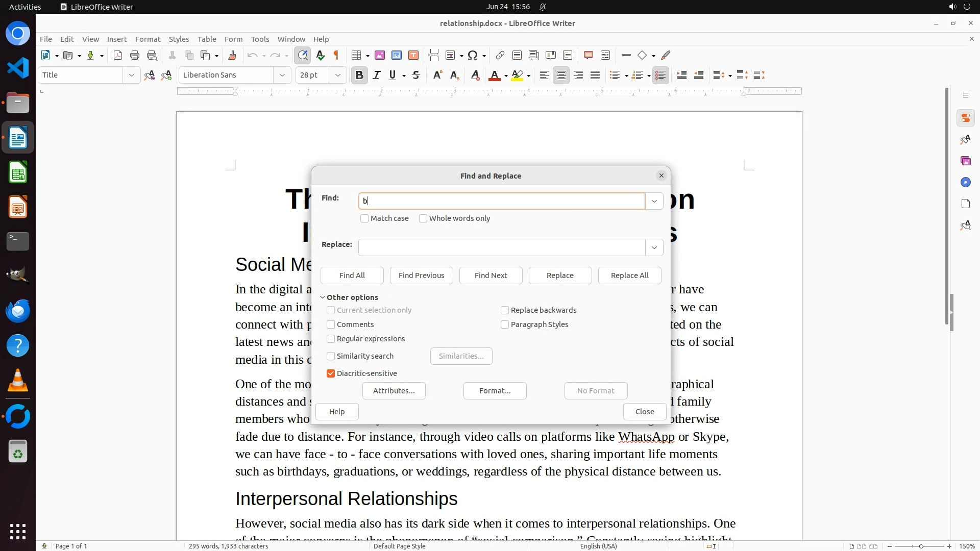980x551 pixels.
Task: Open the font size dropdown
Action: coord(337,76)
